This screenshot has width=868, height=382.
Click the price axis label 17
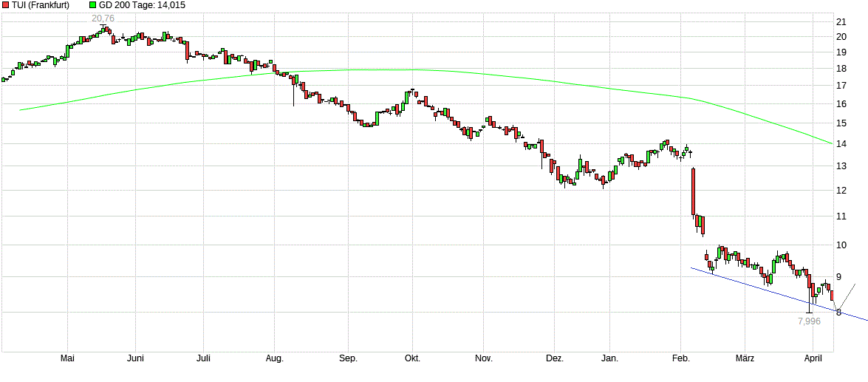coord(841,85)
